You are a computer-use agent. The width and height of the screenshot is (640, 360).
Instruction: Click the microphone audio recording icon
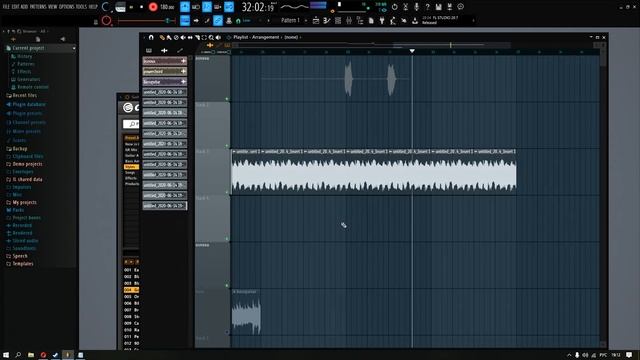click(416, 7)
